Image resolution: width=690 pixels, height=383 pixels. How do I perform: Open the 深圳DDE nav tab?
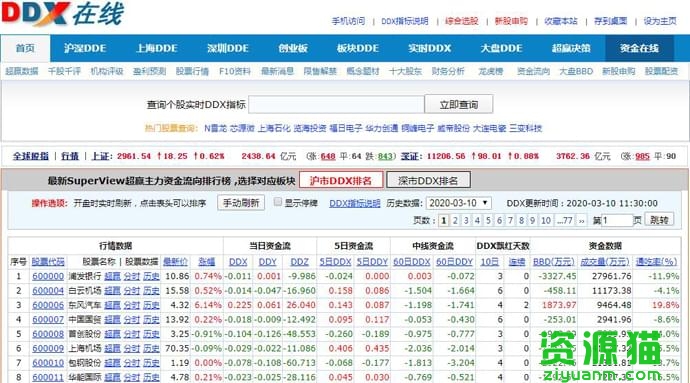tap(228, 48)
